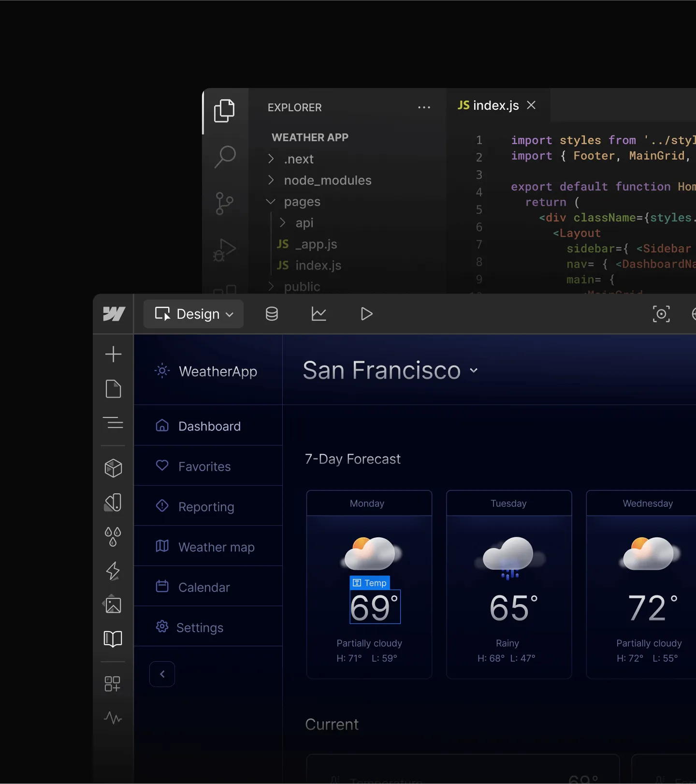
Task: Select Favorites in sidebar menu
Action: pyautogui.click(x=204, y=467)
